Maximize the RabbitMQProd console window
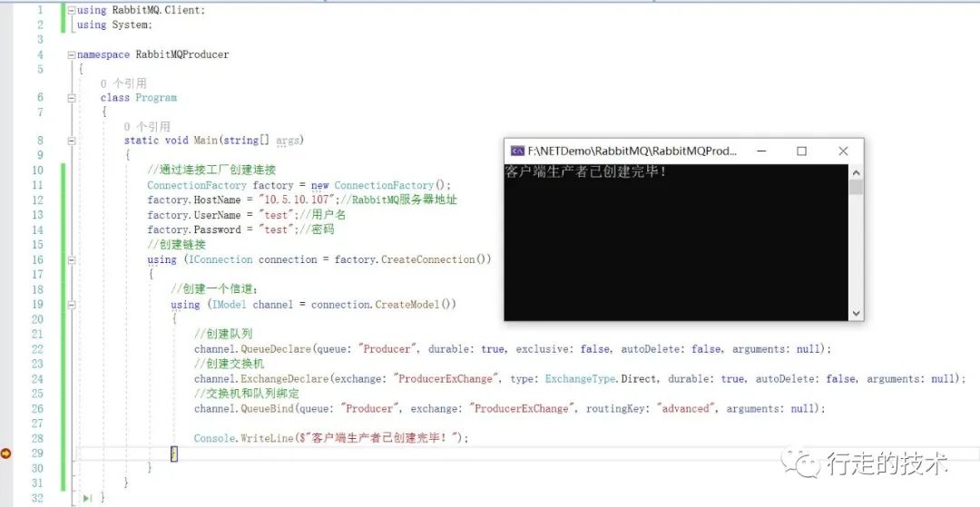The image size is (980, 507). [802, 151]
